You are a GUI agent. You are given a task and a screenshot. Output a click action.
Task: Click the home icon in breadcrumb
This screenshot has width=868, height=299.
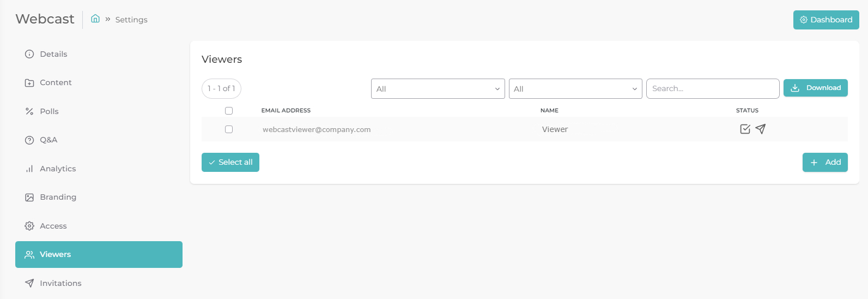tap(95, 19)
